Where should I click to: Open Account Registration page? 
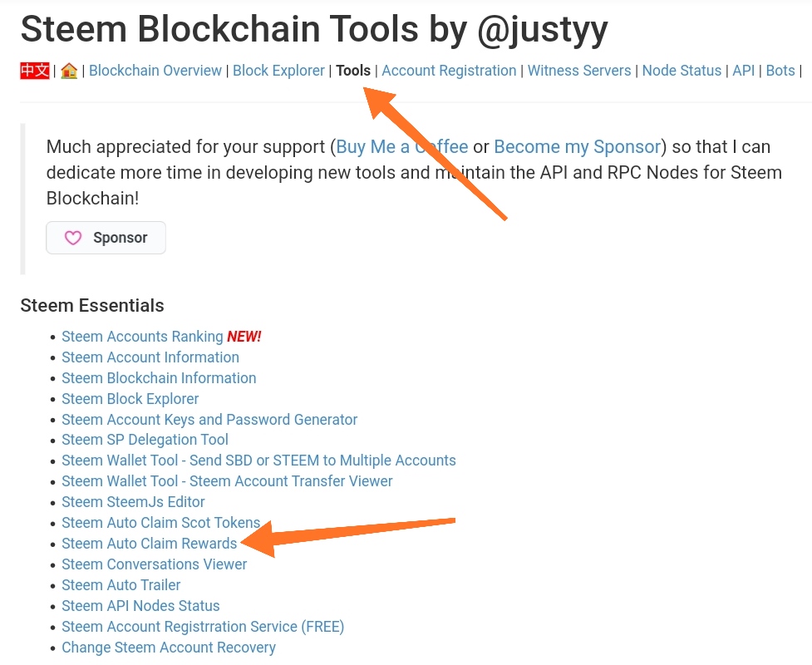tap(449, 71)
